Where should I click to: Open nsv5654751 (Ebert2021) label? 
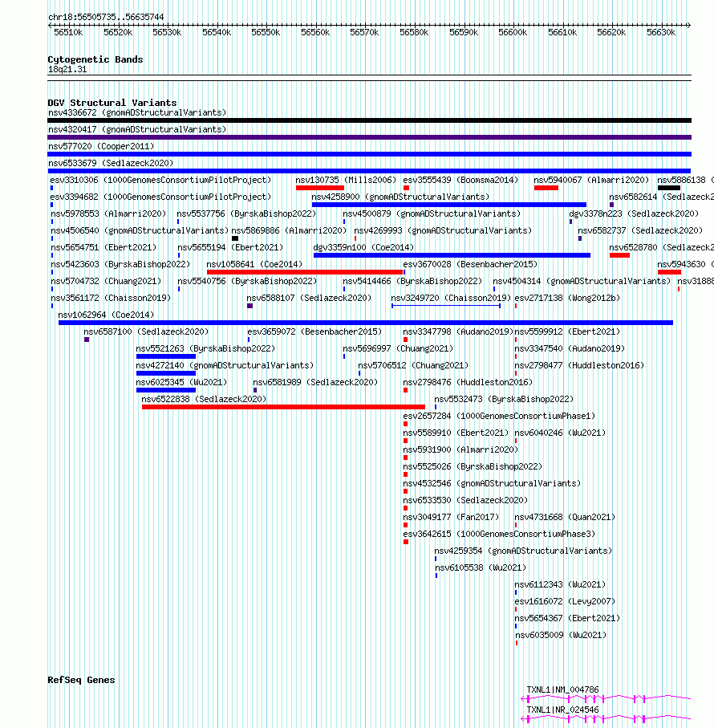(104, 247)
